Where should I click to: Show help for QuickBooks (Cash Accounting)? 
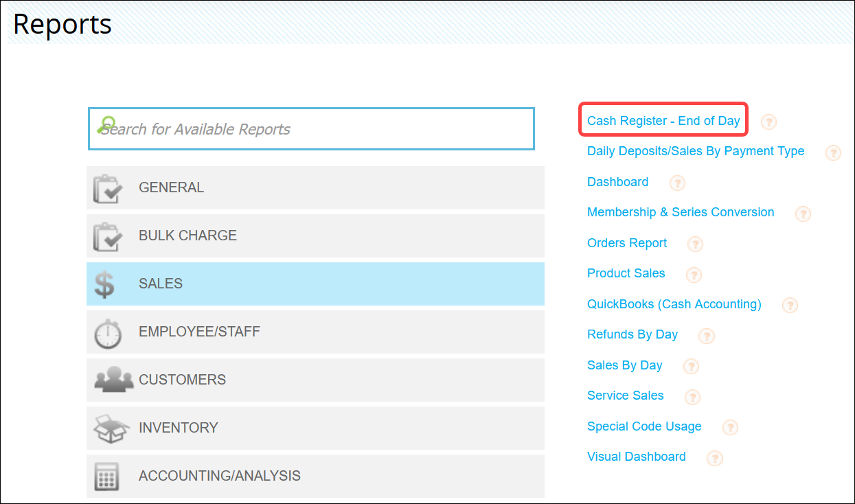[x=790, y=305]
